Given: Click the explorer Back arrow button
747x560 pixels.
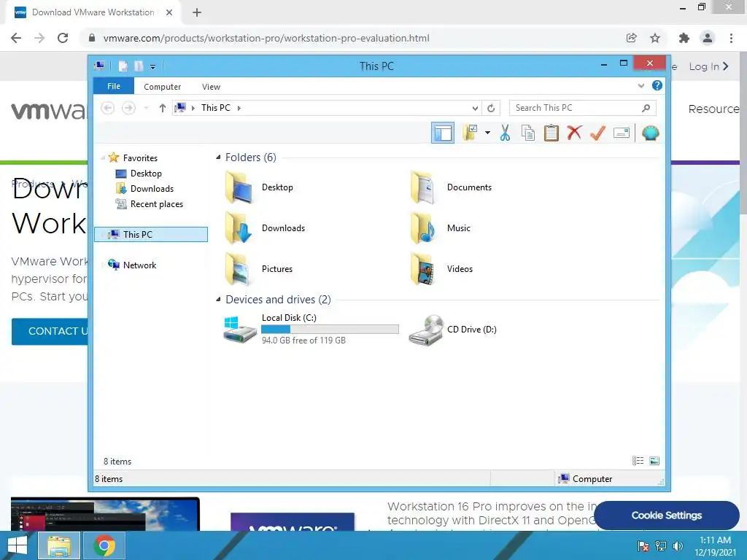Looking at the screenshot, I should click(x=108, y=108).
